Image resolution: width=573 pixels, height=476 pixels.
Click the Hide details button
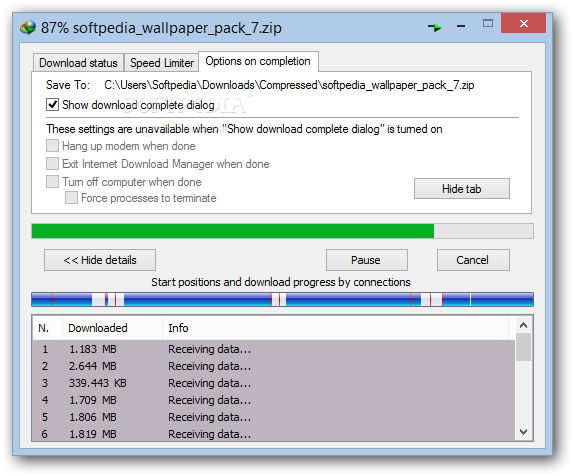(x=100, y=260)
